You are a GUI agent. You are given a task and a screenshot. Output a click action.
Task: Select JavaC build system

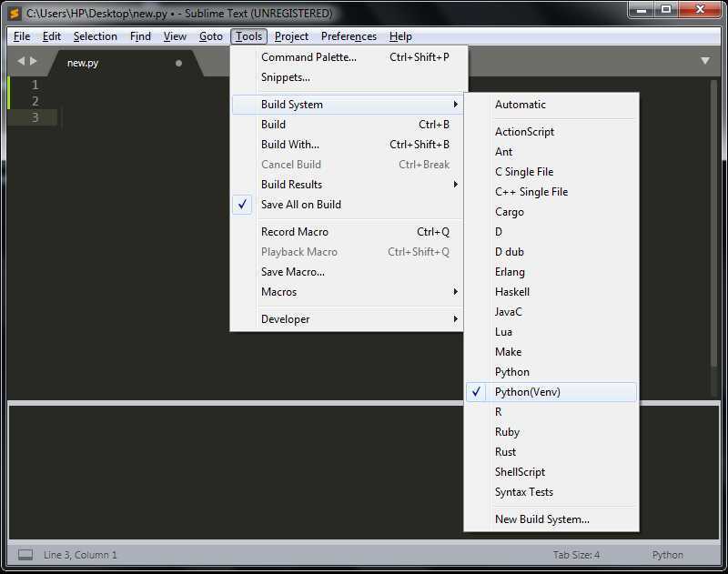click(x=551, y=312)
